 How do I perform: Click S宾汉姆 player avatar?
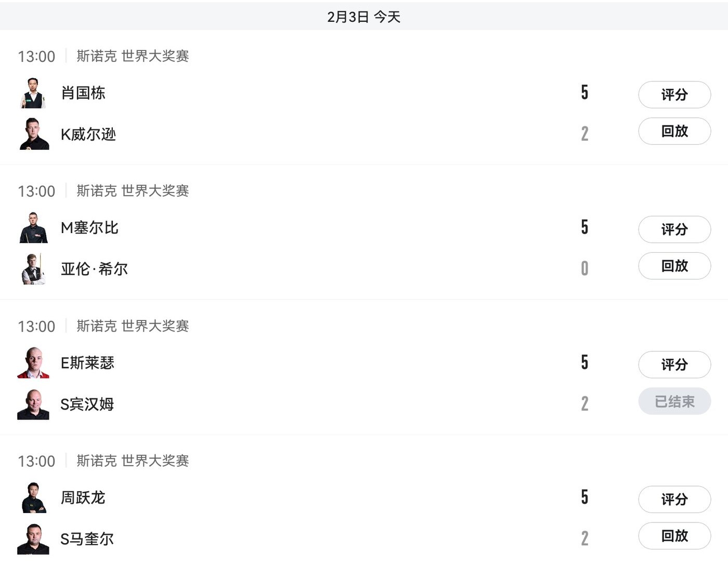pyautogui.click(x=33, y=404)
